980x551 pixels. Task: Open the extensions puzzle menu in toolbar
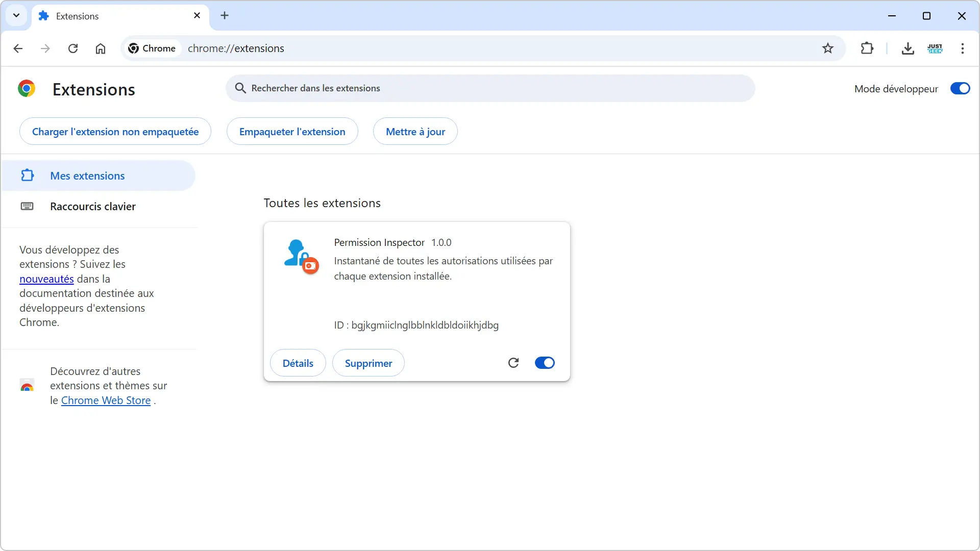click(x=867, y=48)
